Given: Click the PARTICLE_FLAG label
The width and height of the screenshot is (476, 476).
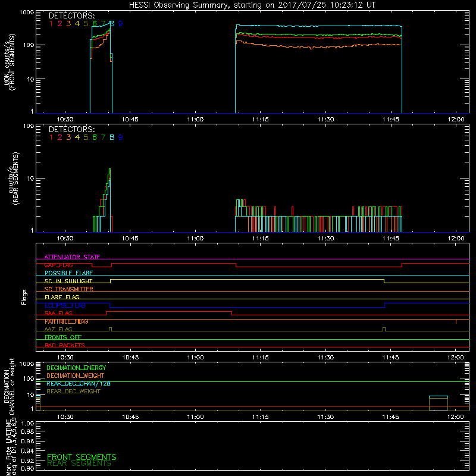Looking at the screenshot, I should coord(67,321).
